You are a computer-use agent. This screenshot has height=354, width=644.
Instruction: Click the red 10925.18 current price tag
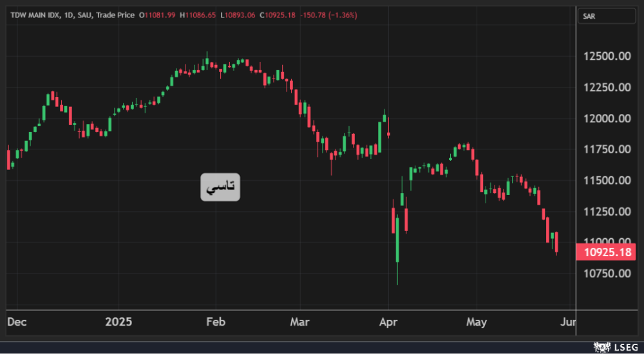[x=607, y=252]
